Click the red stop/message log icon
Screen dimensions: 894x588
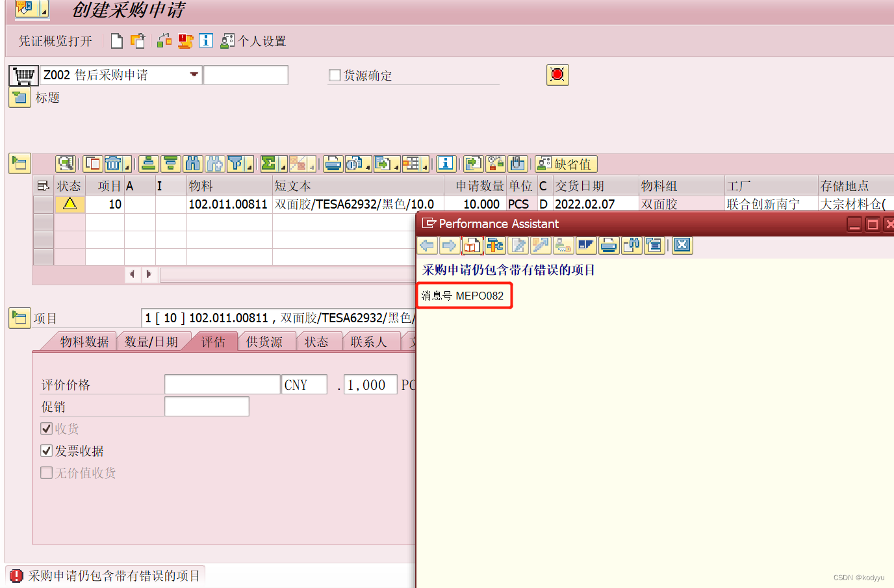tap(557, 75)
